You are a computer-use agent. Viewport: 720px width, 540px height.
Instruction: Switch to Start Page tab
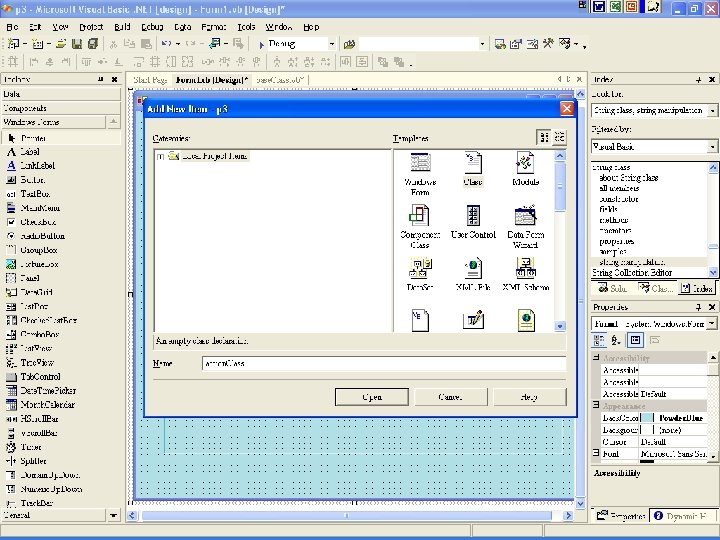(x=150, y=80)
